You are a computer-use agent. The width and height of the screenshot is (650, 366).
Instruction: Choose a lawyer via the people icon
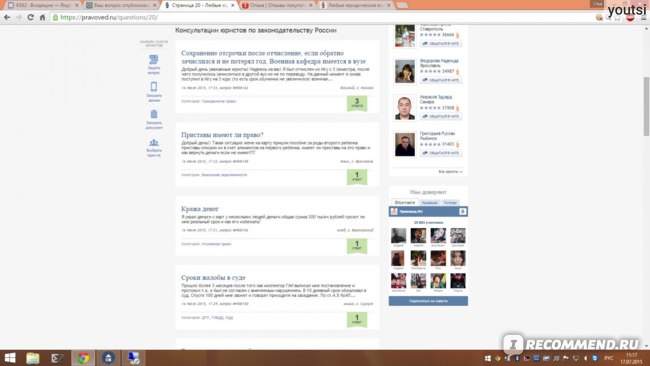point(154,143)
